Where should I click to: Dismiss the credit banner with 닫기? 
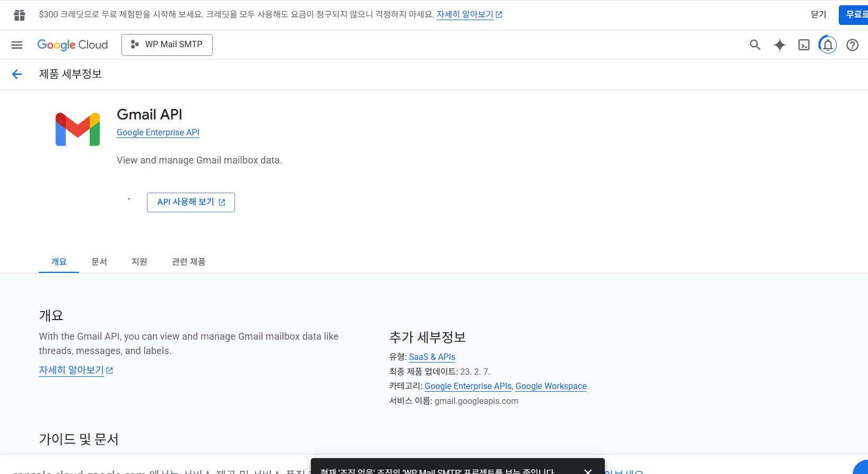[819, 15]
